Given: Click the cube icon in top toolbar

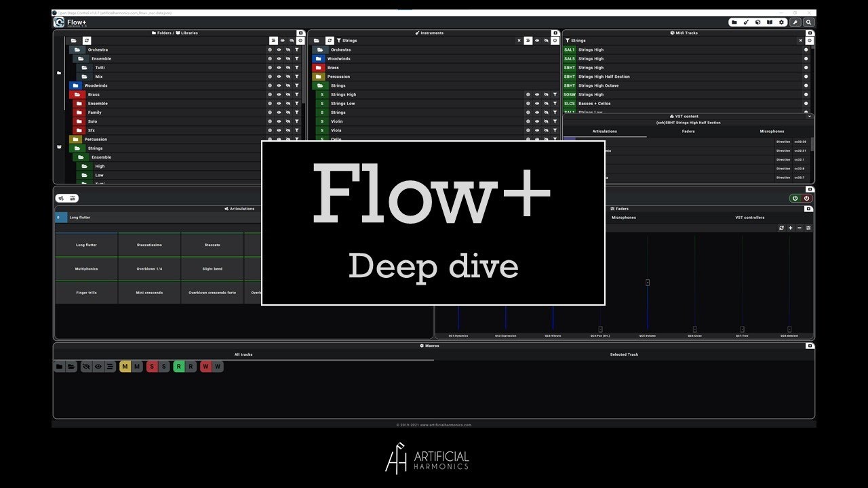Looking at the screenshot, I should (757, 22).
